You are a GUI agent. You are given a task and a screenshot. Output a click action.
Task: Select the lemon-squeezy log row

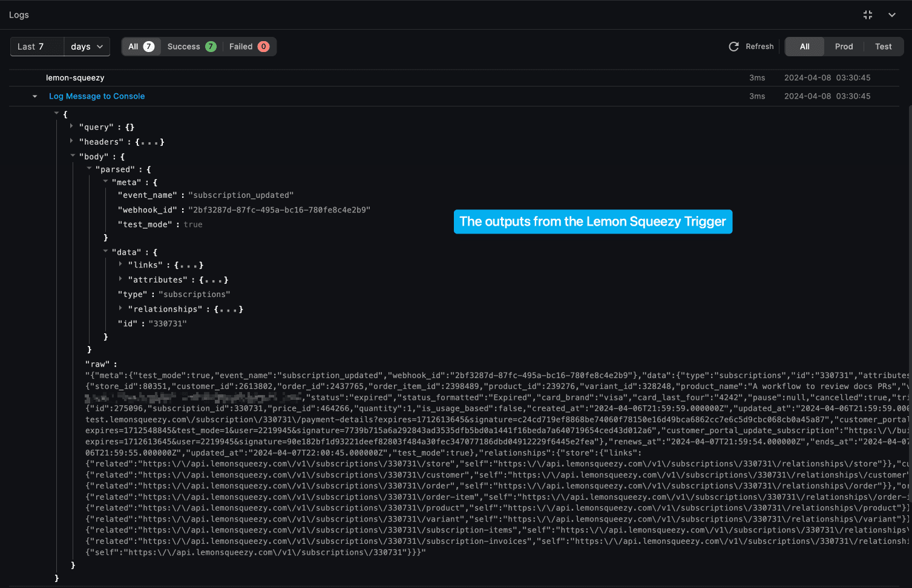click(75, 78)
